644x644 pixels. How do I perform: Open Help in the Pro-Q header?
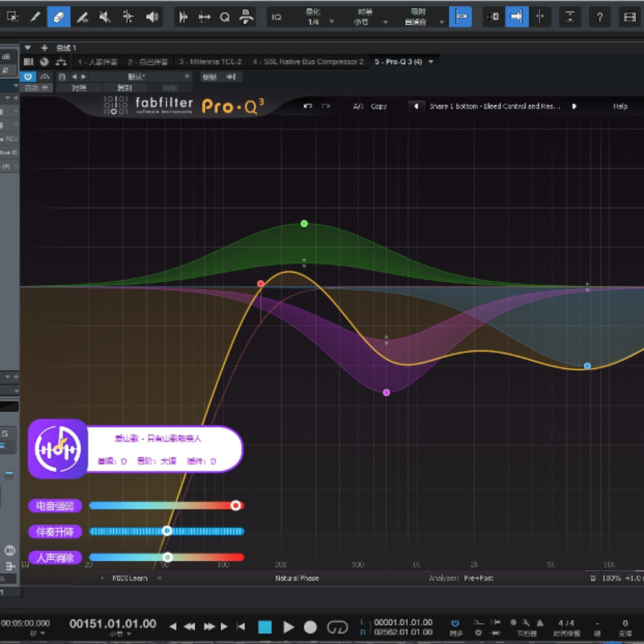click(620, 106)
